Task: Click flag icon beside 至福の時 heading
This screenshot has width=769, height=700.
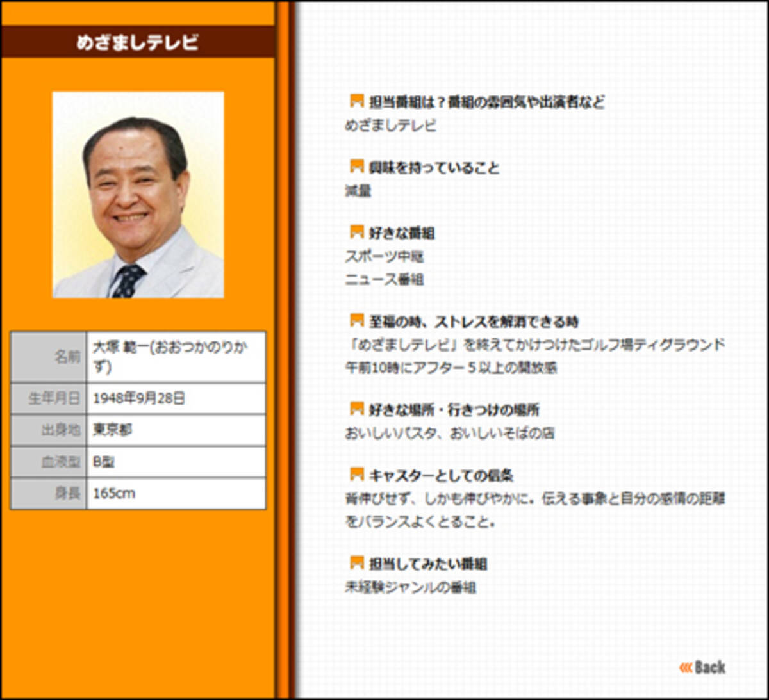Action: click(x=357, y=320)
